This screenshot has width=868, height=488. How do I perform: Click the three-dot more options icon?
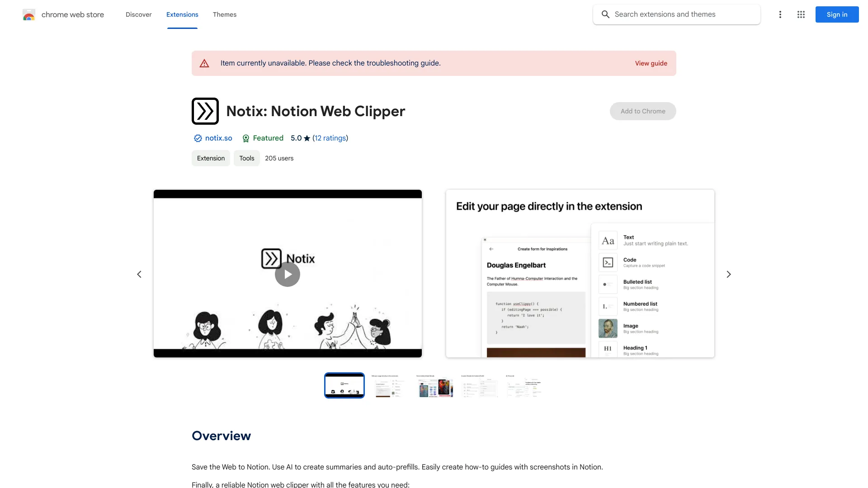pyautogui.click(x=779, y=14)
